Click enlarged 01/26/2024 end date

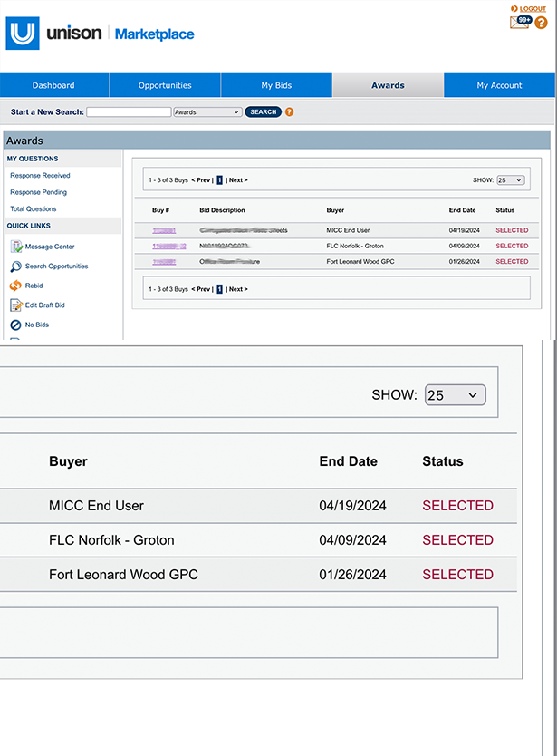(x=352, y=574)
